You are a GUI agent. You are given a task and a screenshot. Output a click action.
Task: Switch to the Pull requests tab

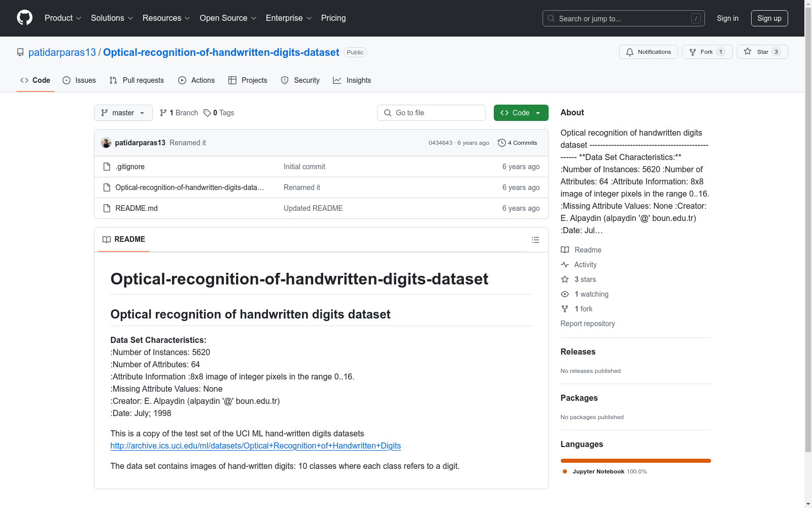pos(137,80)
